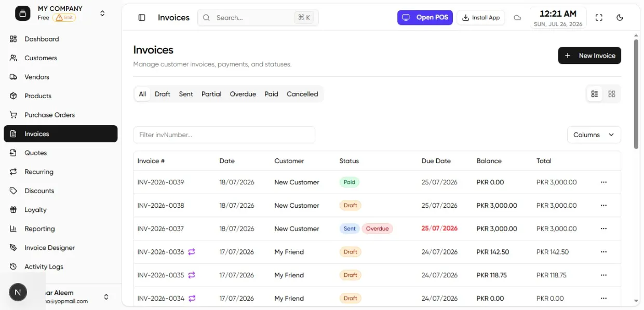The image size is (644, 310).
Task: Open row actions for INV-2026-0037
Action: coord(603,228)
